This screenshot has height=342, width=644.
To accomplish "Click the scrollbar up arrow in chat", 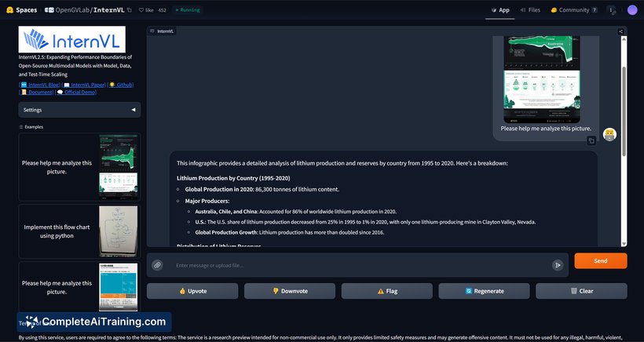I will (x=624, y=39).
